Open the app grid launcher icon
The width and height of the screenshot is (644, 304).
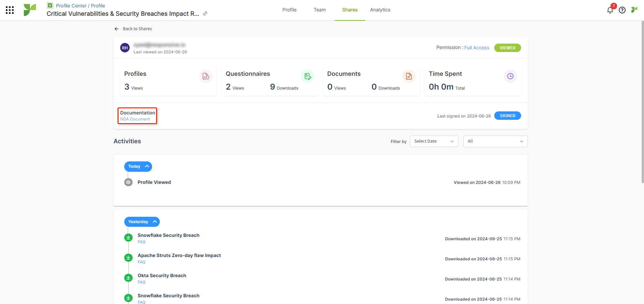pos(10,10)
